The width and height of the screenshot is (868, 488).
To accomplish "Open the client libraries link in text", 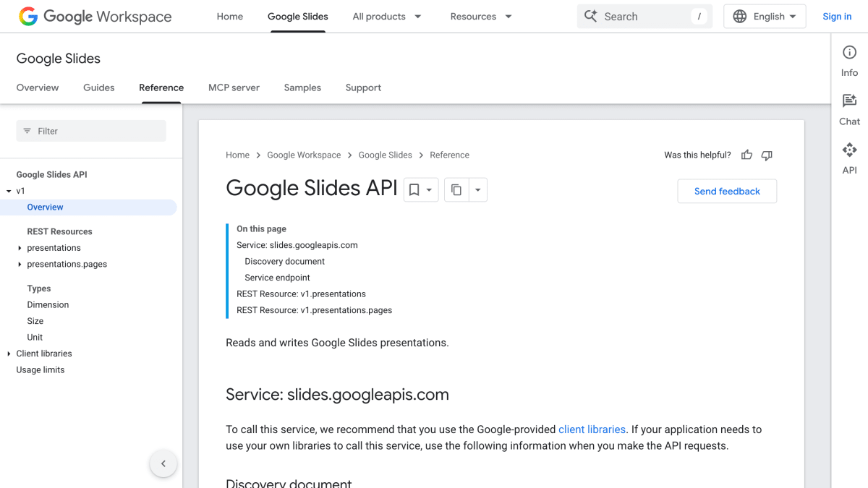I will click(x=592, y=429).
